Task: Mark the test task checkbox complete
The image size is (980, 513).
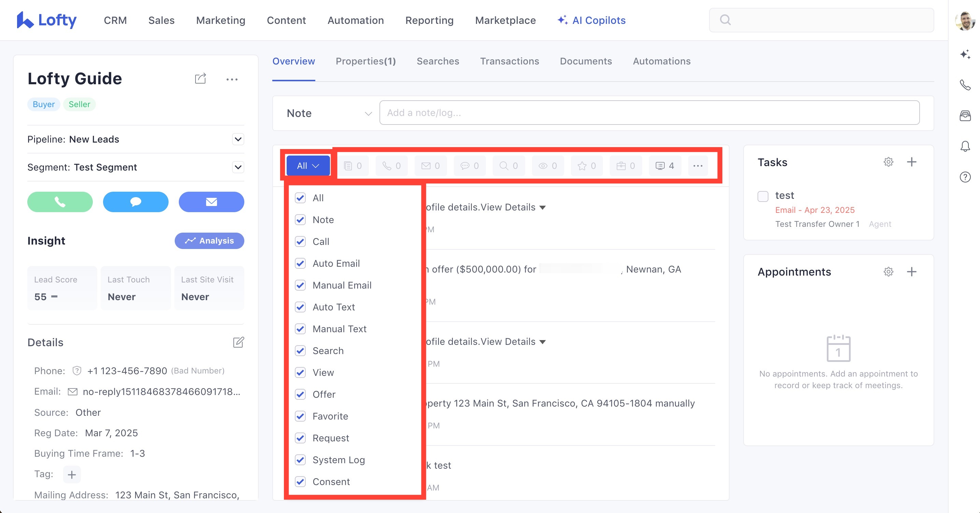Action: (x=762, y=196)
